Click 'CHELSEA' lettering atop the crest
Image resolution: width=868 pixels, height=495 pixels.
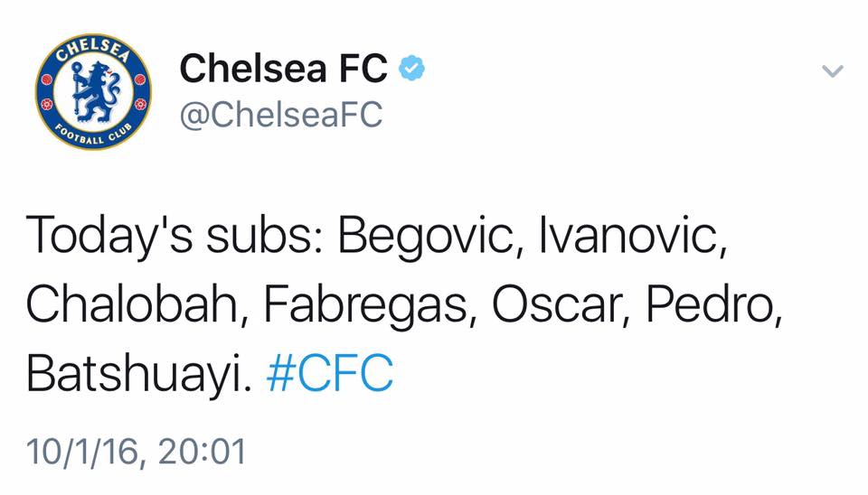[x=93, y=50]
